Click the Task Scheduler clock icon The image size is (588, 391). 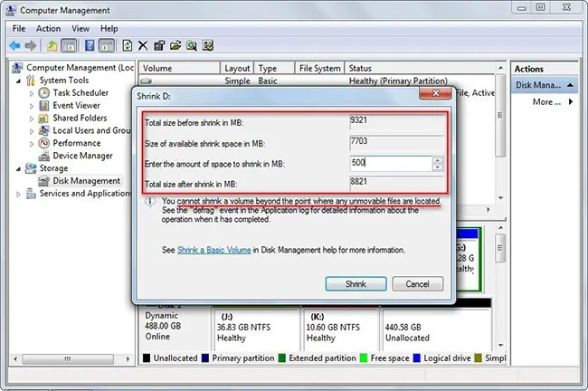pyautogui.click(x=44, y=92)
